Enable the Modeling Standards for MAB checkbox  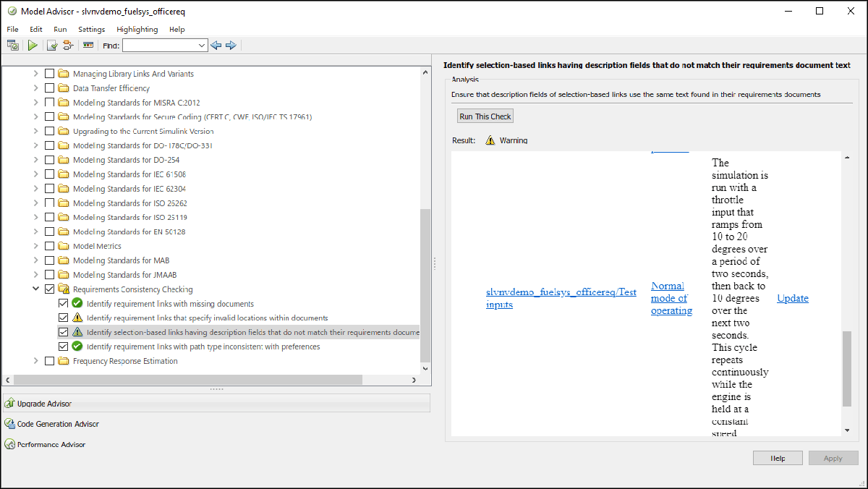(x=49, y=260)
